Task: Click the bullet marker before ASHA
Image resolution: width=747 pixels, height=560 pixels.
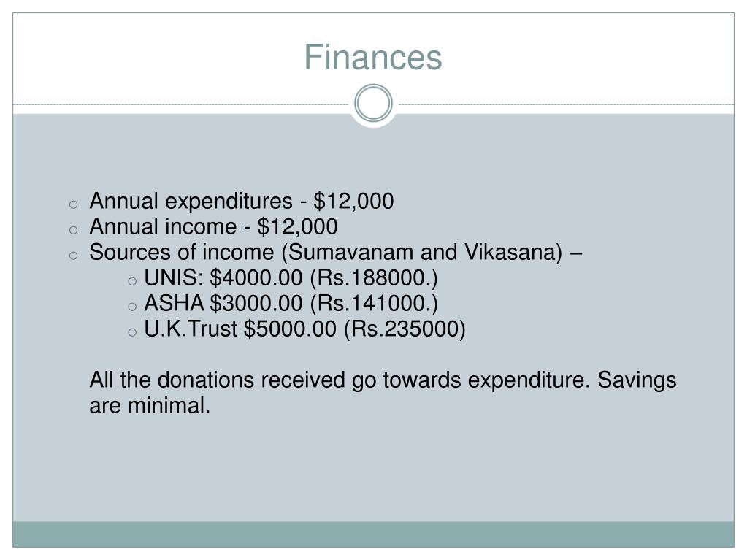Action: tap(132, 307)
